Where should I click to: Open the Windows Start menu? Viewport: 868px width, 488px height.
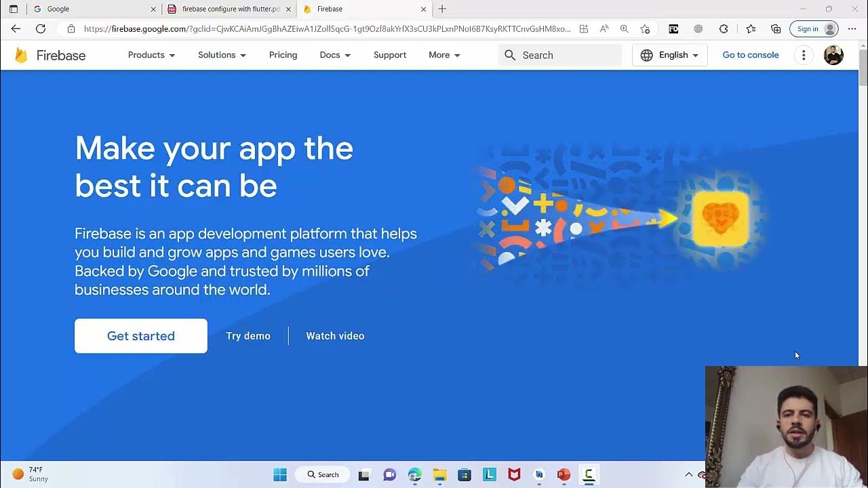[280, 474]
